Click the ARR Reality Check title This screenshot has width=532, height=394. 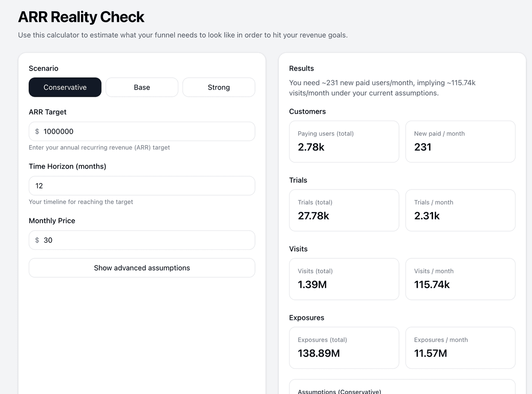click(81, 17)
